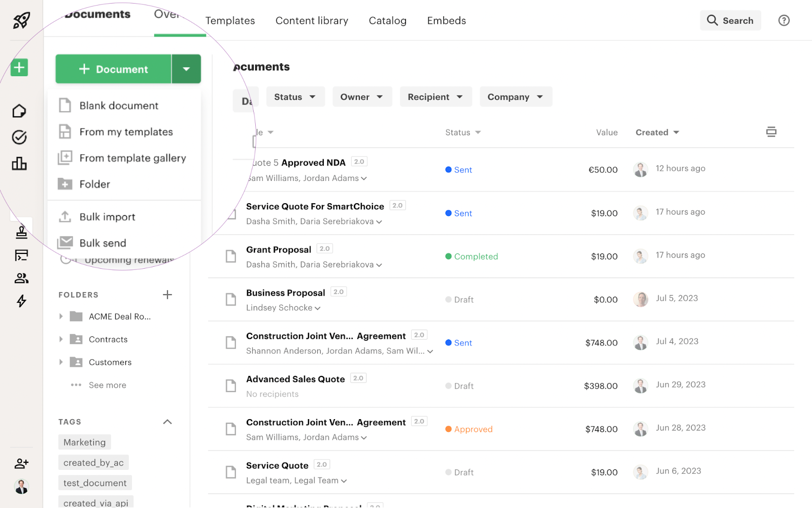This screenshot has width=812, height=508.
Task: Switch to the Templates tab
Action: coord(230,20)
